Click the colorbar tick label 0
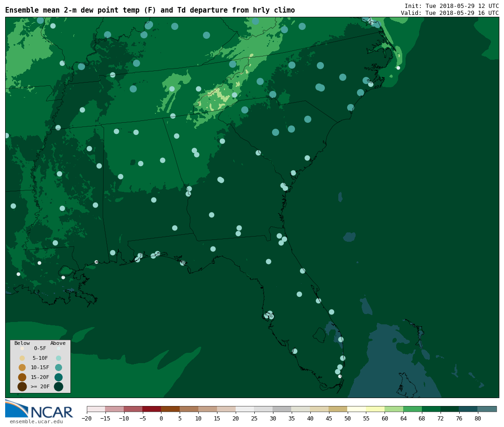 point(161,418)
